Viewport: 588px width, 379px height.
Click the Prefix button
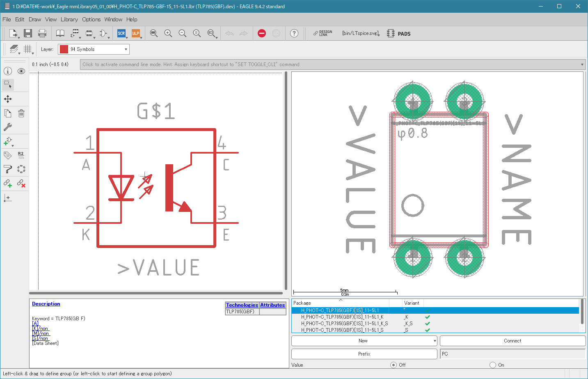tap(364, 354)
